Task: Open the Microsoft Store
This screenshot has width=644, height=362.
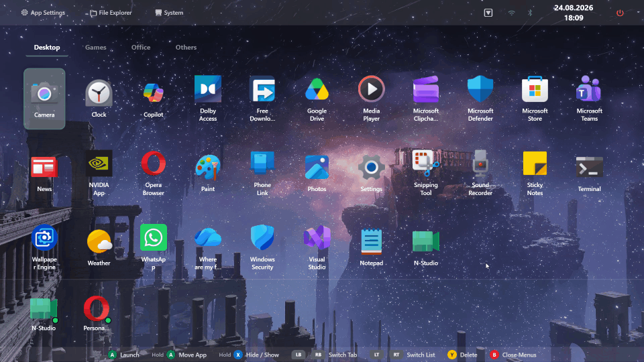Action: [535, 99]
